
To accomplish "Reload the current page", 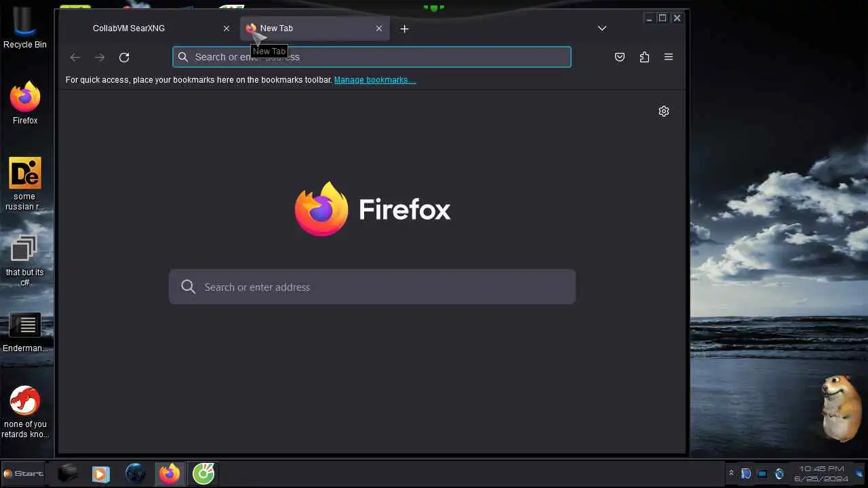I will click(x=124, y=58).
